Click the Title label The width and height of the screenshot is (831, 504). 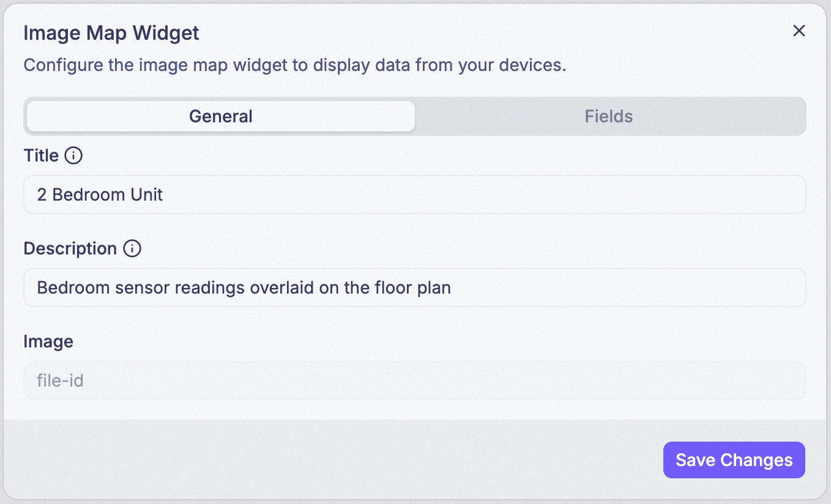(x=41, y=156)
